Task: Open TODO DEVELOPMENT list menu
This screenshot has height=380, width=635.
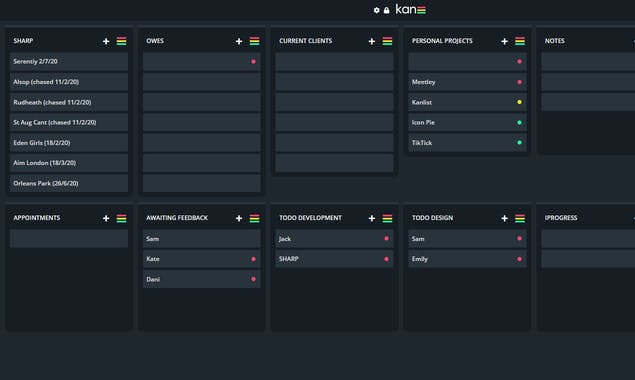Action: tap(387, 218)
